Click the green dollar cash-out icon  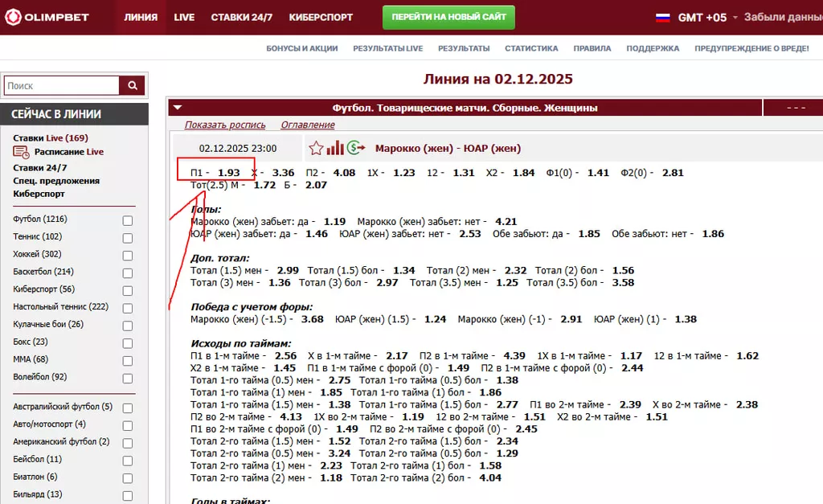pyautogui.click(x=356, y=149)
